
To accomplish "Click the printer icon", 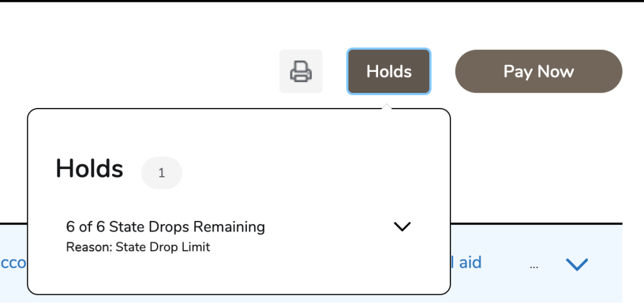I will 301,71.
